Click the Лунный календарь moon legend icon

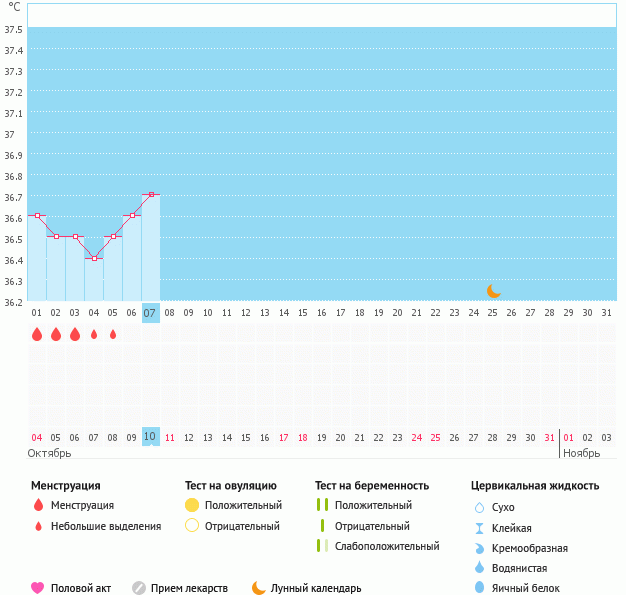[x=259, y=588]
